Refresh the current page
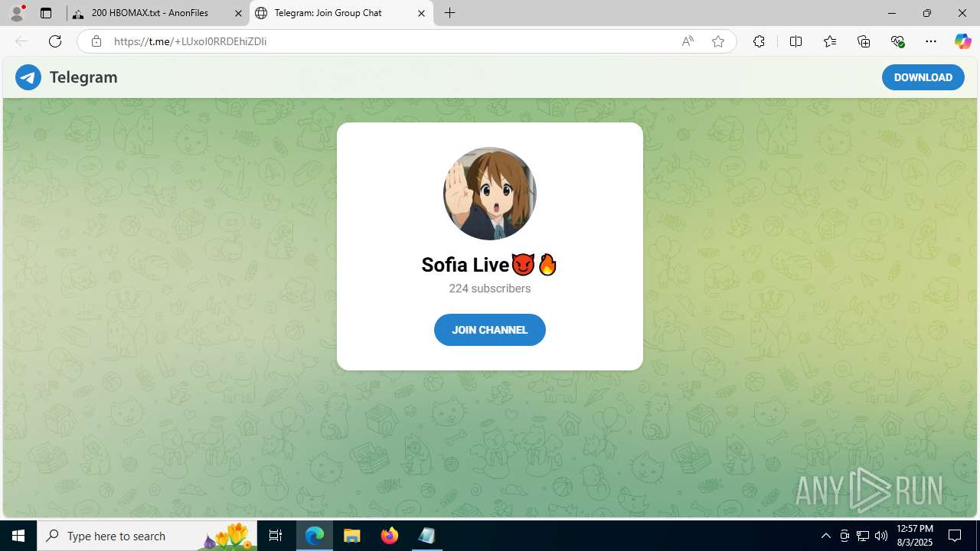This screenshot has height=551, width=980. point(55,41)
